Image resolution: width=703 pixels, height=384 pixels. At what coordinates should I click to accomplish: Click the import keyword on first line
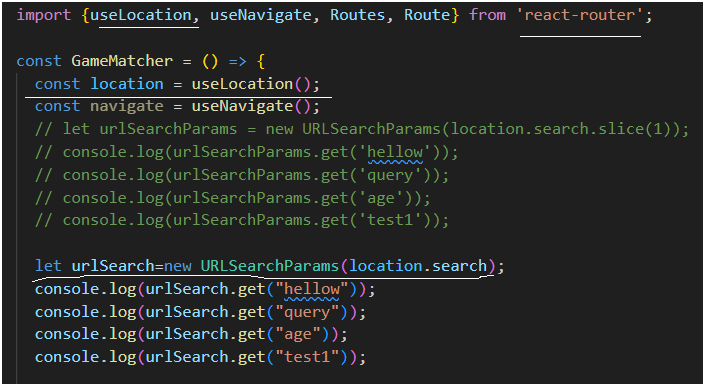(44, 16)
